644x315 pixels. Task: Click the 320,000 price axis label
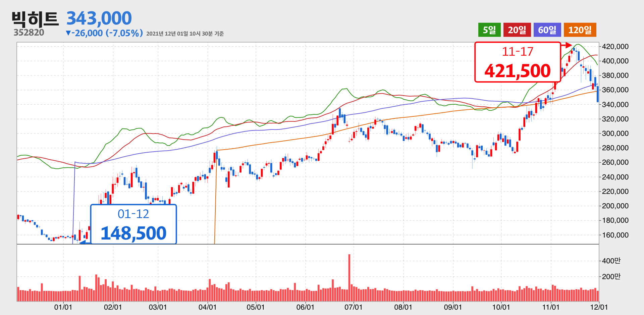[x=615, y=119]
